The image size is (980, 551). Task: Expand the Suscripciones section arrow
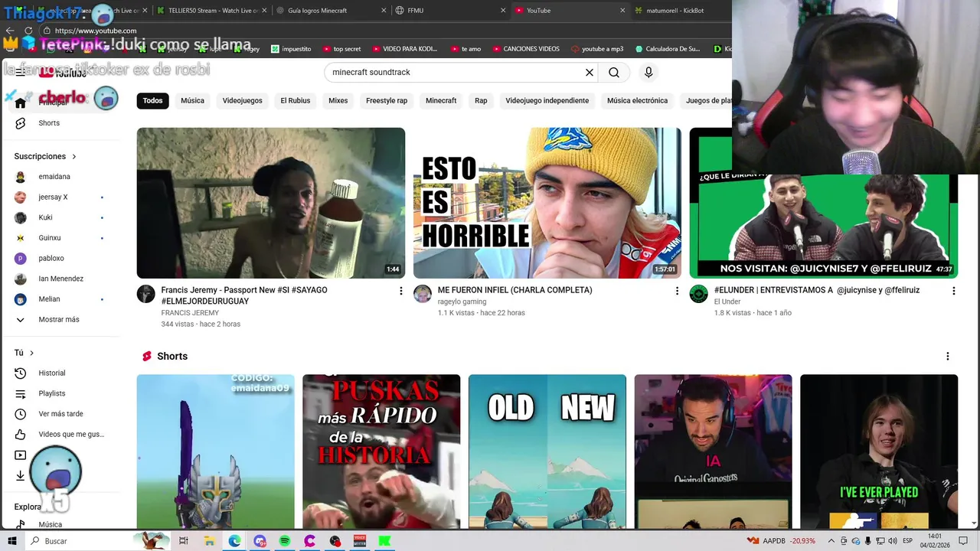pyautogui.click(x=74, y=157)
